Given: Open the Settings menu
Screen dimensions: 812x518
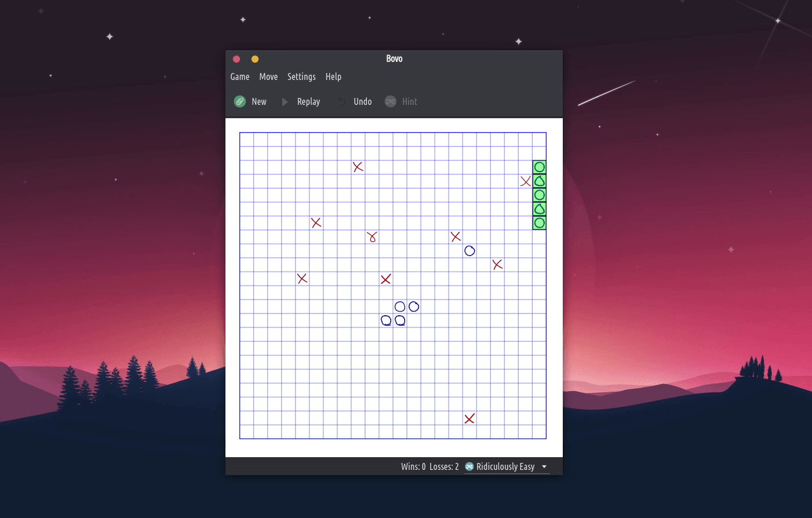Looking at the screenshot, I should [301, 76].
